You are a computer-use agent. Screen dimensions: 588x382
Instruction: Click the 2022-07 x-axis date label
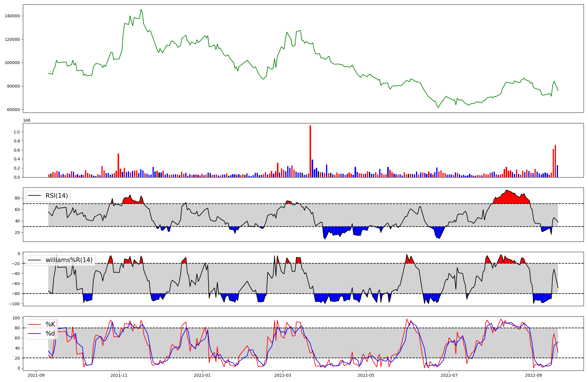point(449,375)
